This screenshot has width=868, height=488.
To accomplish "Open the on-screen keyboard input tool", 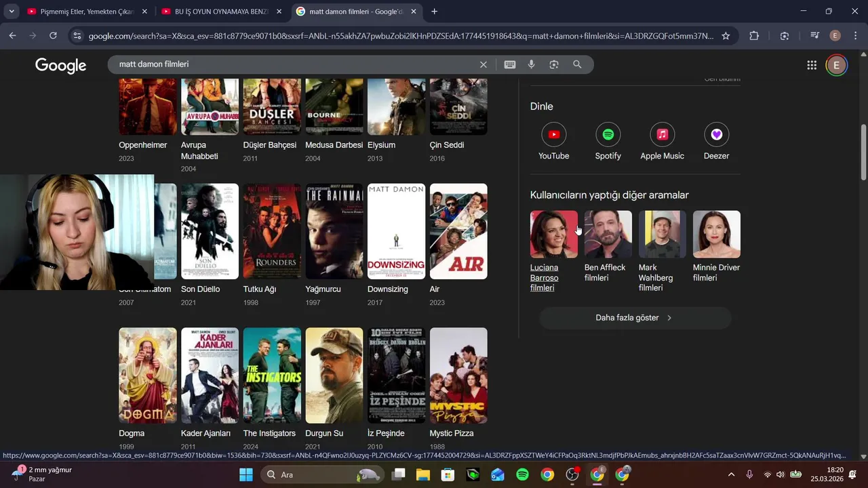I will click(x=510, y=64).
